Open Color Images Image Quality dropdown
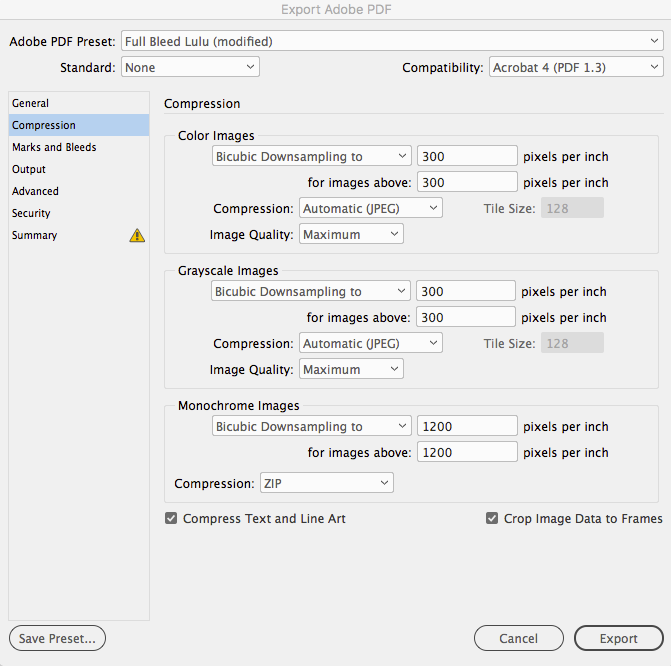Viewport: 671px width, 666px height. point(351,235)
